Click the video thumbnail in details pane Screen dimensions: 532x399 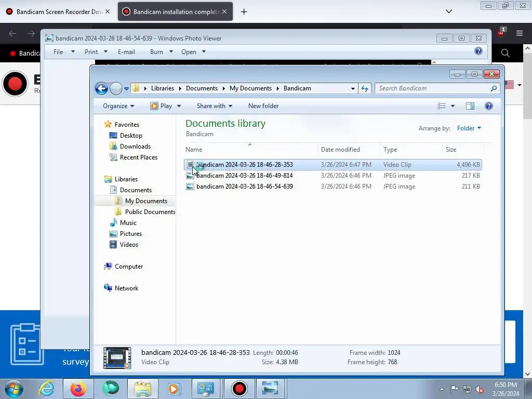point(117,357)
